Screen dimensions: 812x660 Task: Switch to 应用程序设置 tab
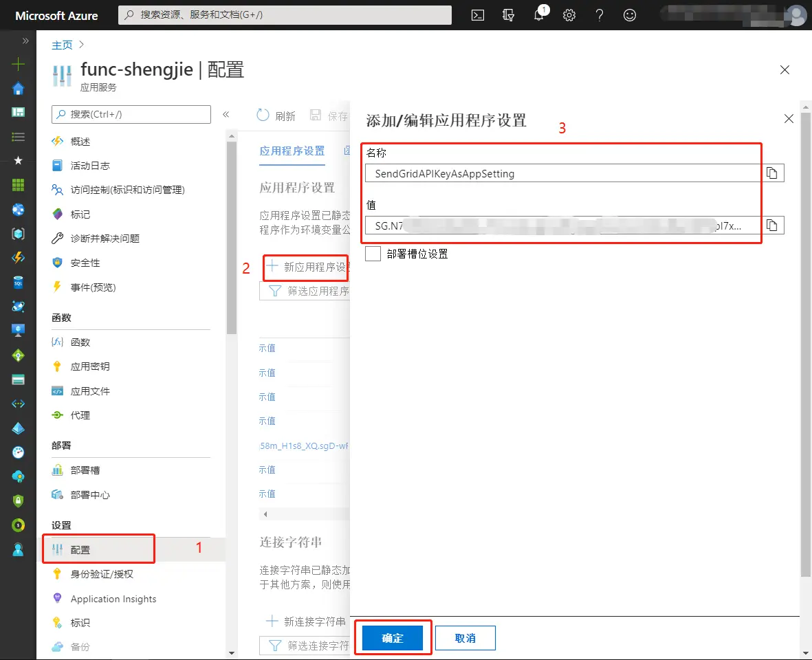point(292,151)
